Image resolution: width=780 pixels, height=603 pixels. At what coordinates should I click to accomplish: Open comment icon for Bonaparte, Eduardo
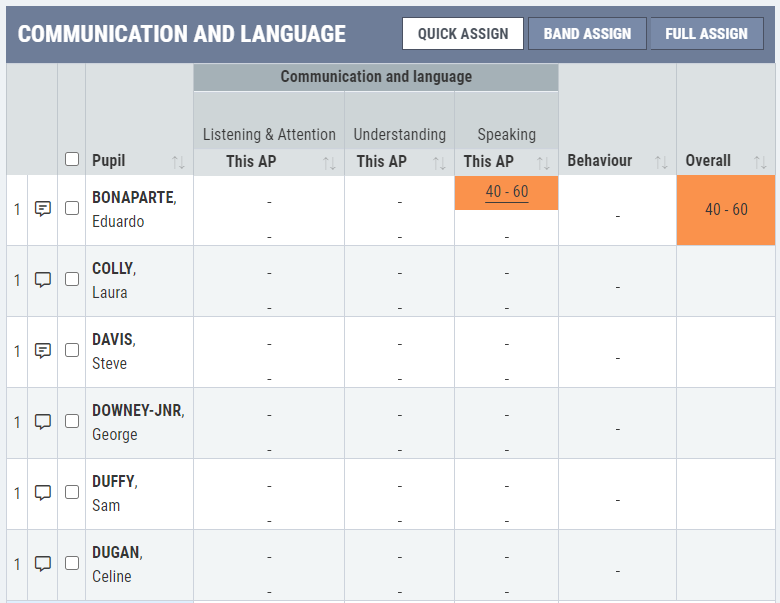(x=43, y=209)
